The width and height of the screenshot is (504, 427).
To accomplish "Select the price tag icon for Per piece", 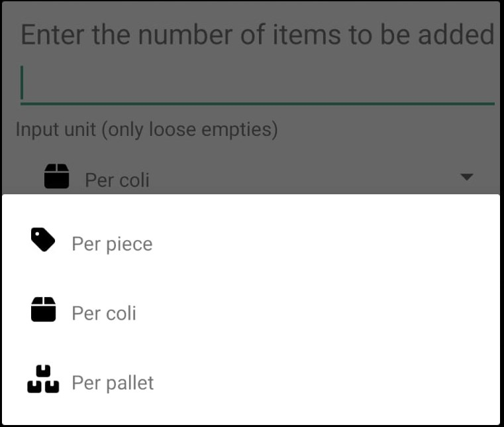I will click(43, 240).
